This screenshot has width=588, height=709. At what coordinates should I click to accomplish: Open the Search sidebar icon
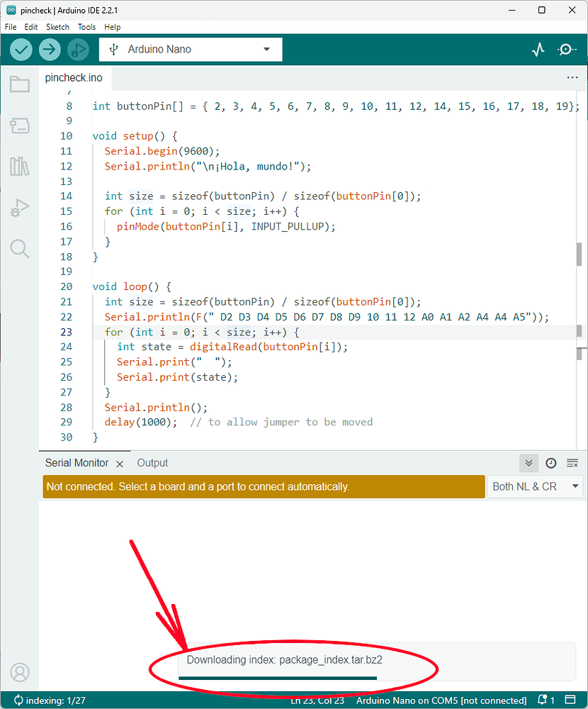pyautogui.click(x=19, y=249)
